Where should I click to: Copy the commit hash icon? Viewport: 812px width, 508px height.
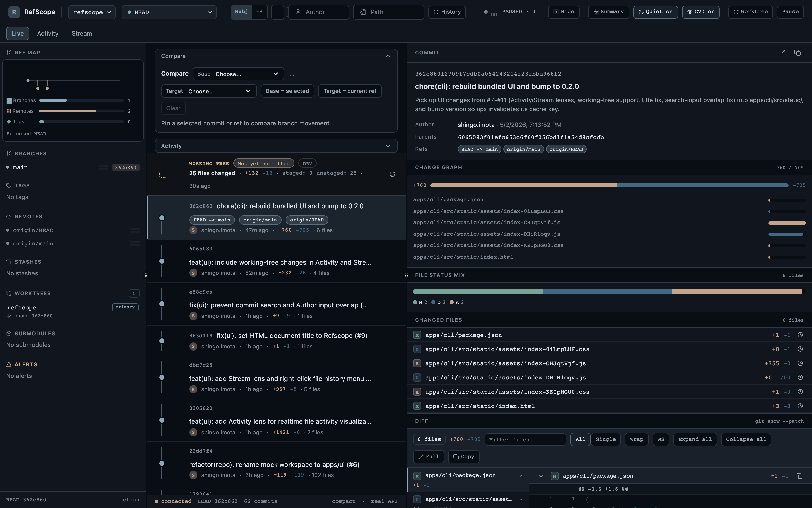pyautogui.click(x=798, y=52)
